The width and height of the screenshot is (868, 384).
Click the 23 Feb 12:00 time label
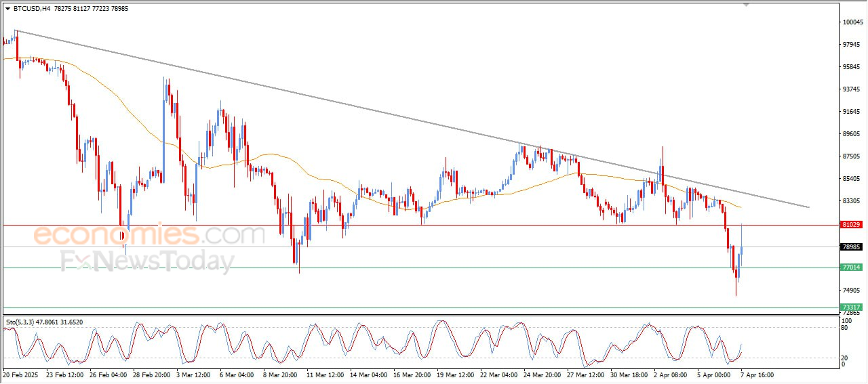tap(66, 374)
